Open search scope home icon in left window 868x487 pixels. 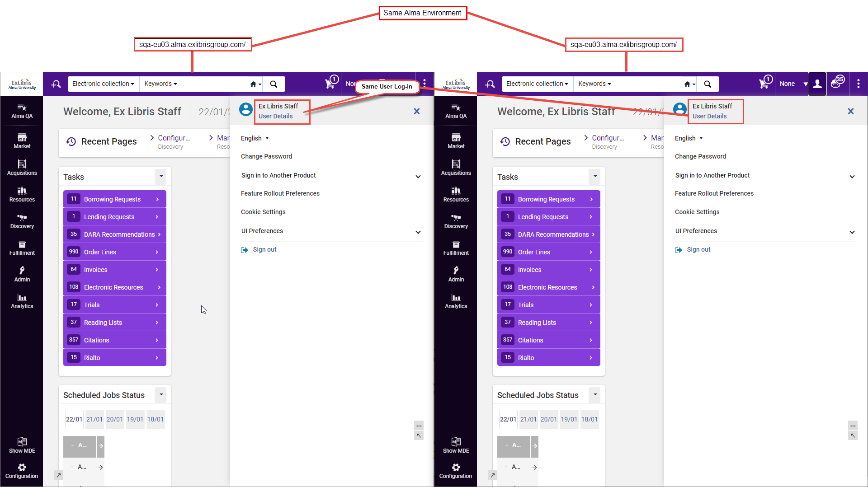pos(255,84)
